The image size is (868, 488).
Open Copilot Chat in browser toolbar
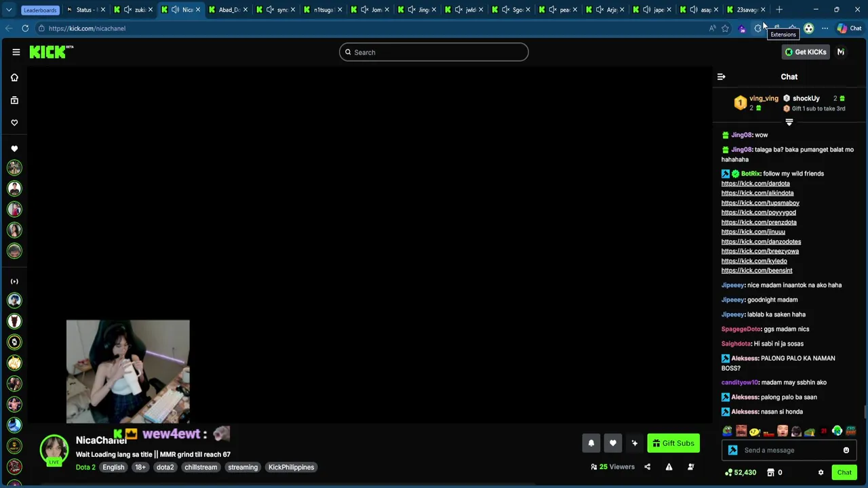point(849,28)
